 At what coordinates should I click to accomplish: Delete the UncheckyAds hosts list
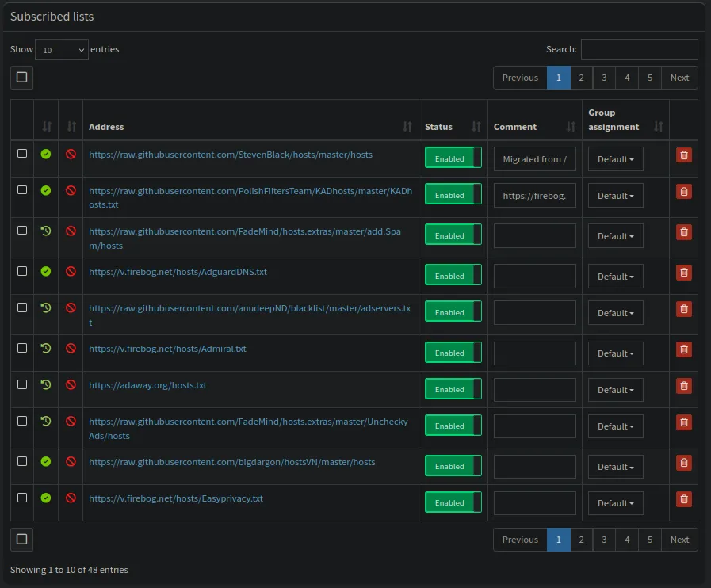point(684,422)
